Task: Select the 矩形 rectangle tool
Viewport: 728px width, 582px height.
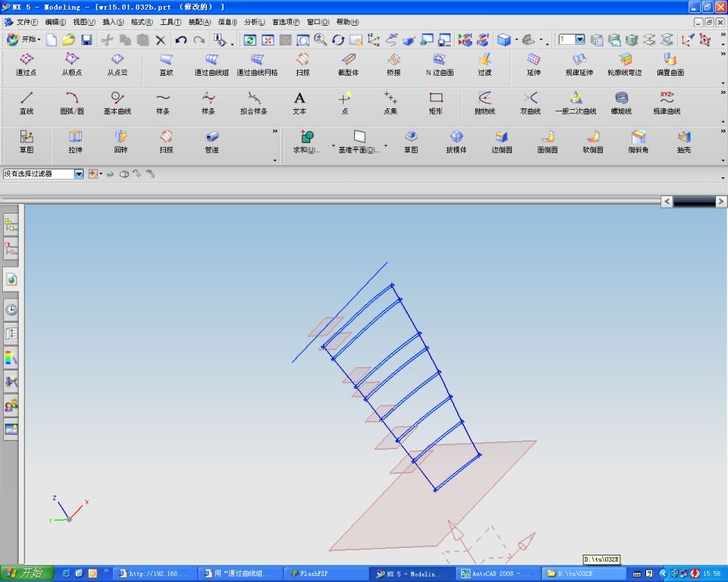Action: (x=435, y=104)
